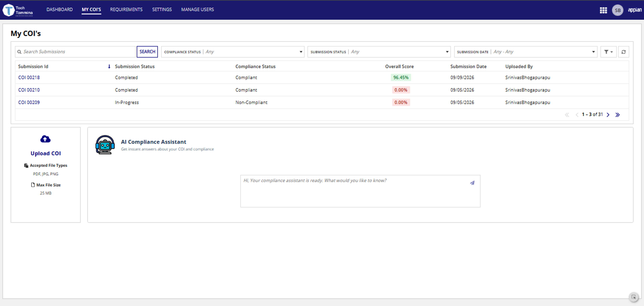
Task: Expand the Submission Date filter dropdown
Action: (526, 52)
